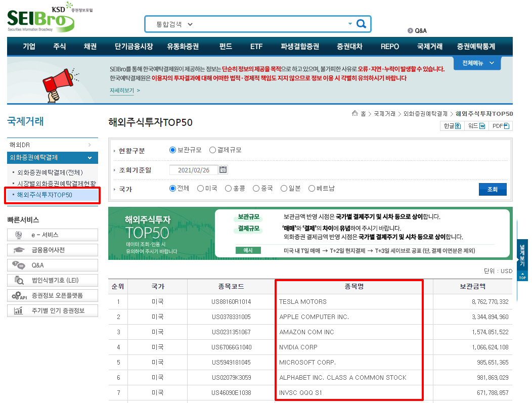Click the home icon in breadcrumb
This screenshot has height=403, width=532.
tap(355, 113)
